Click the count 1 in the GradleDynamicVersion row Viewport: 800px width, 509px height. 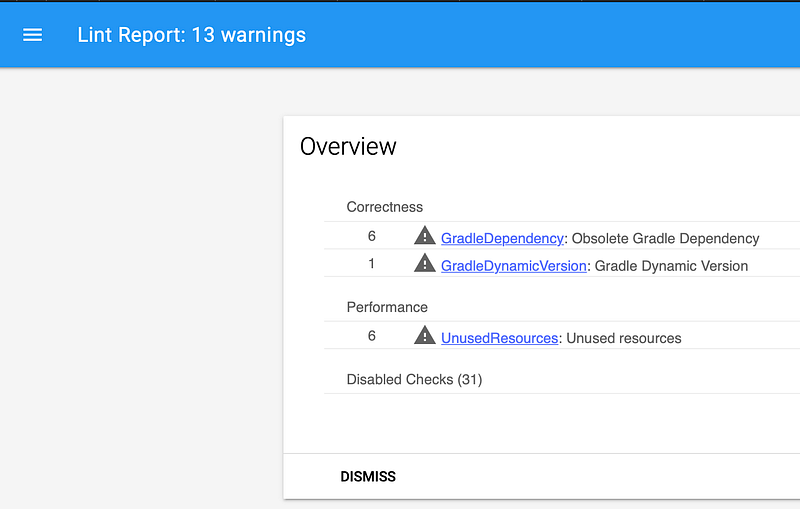click(372, 264)
